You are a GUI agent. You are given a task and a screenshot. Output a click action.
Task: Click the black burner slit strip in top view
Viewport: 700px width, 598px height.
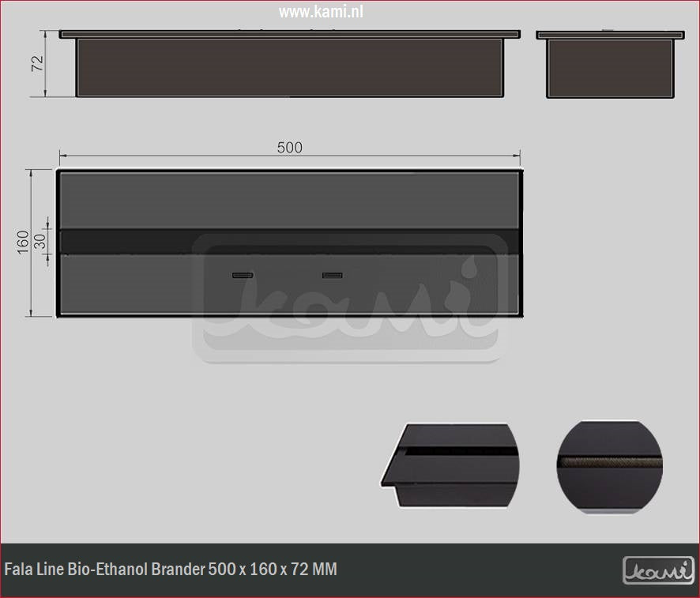(289, 242)
